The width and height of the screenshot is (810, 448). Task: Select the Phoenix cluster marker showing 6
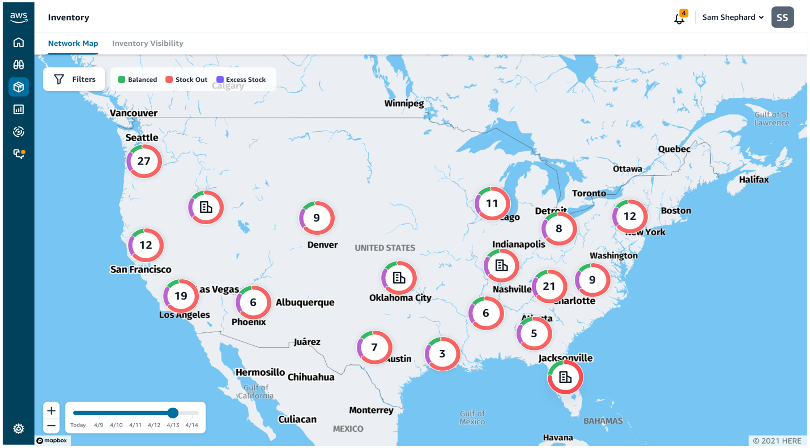[253, 302]
